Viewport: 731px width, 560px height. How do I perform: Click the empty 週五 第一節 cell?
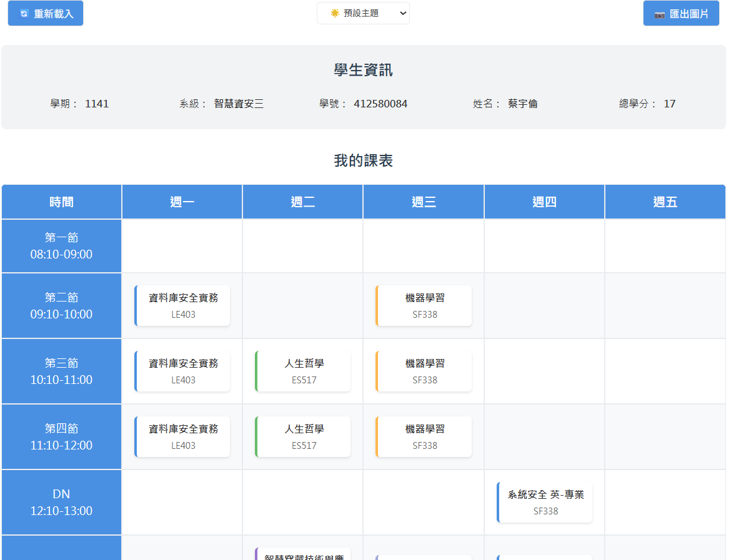[665, 246]
